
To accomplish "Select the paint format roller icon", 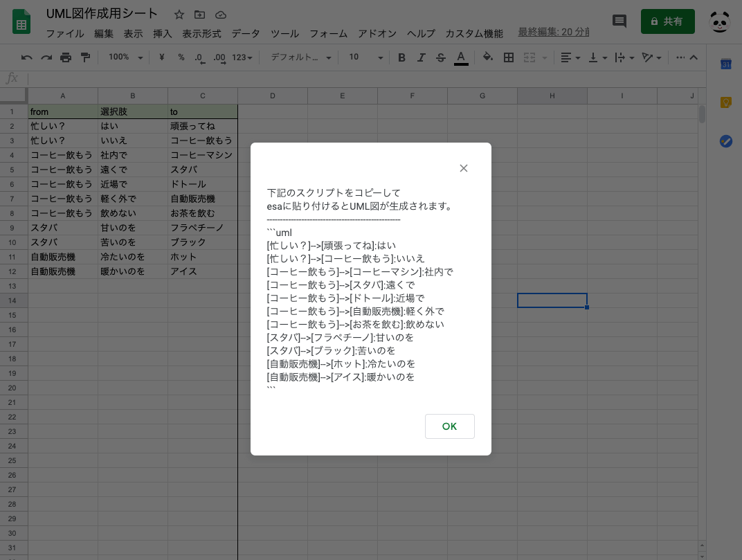I will (x=85, y=57).
